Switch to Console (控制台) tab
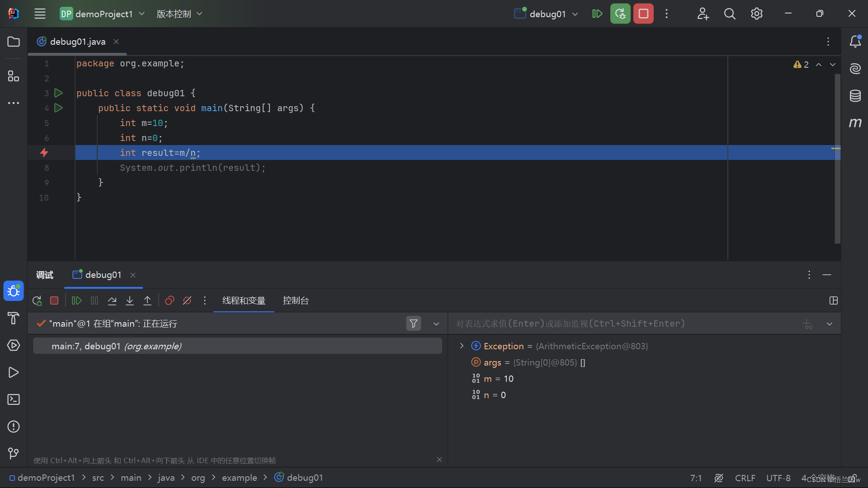Image resolution: width=868 pixels, height=488 pixels. pos(296,300)
